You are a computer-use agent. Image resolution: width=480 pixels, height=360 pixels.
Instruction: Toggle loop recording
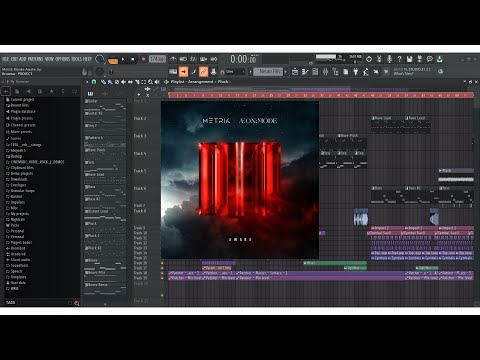214,59
